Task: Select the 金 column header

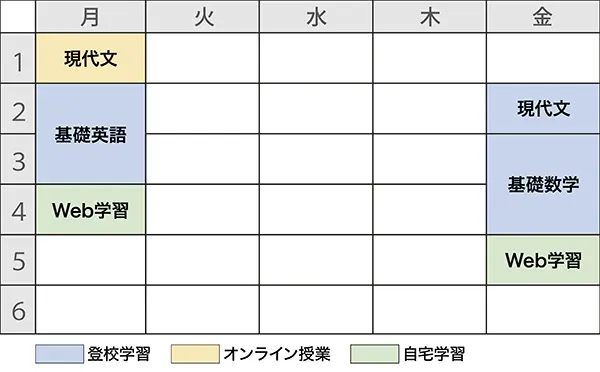Action: tap(543, 16)
